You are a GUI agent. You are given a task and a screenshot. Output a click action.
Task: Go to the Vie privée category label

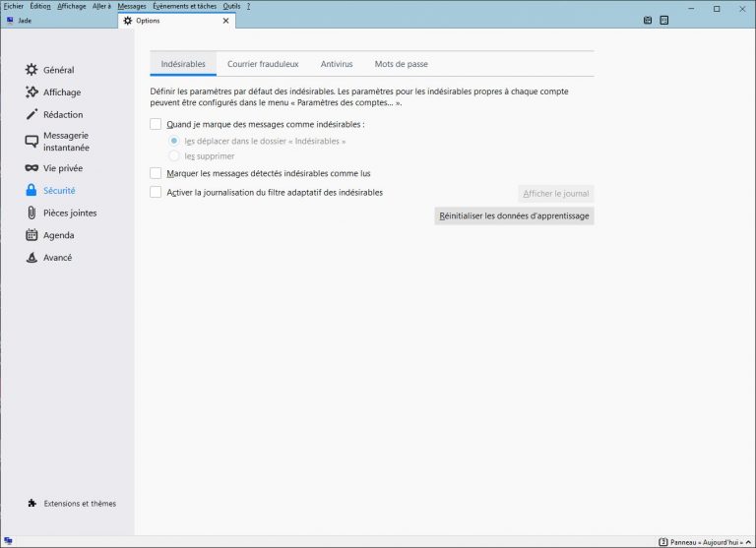(63, 168)
